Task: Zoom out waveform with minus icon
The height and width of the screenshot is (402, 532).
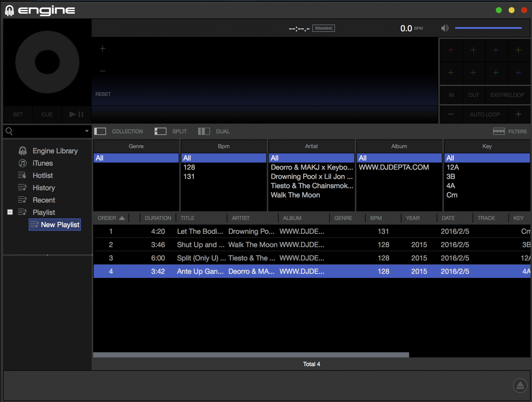Action: coord(103,71)
